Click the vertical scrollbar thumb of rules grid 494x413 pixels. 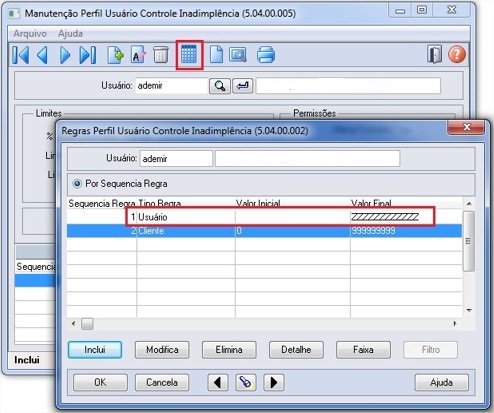(469, 241)
